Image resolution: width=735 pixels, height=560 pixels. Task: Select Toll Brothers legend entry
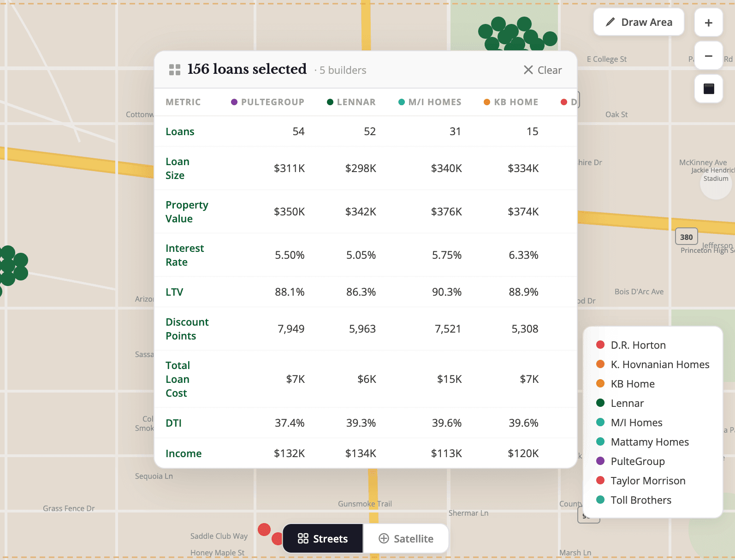(x=634, y=500)
